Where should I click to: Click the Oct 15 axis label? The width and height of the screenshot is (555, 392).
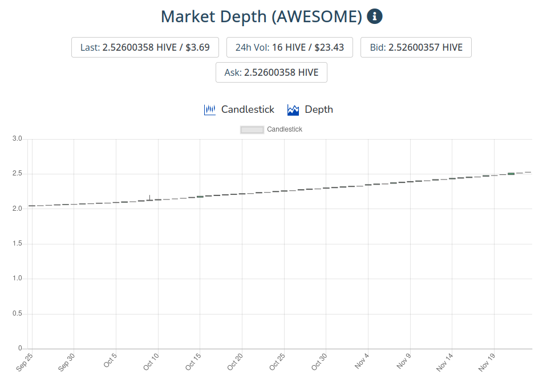pos(193,362)
